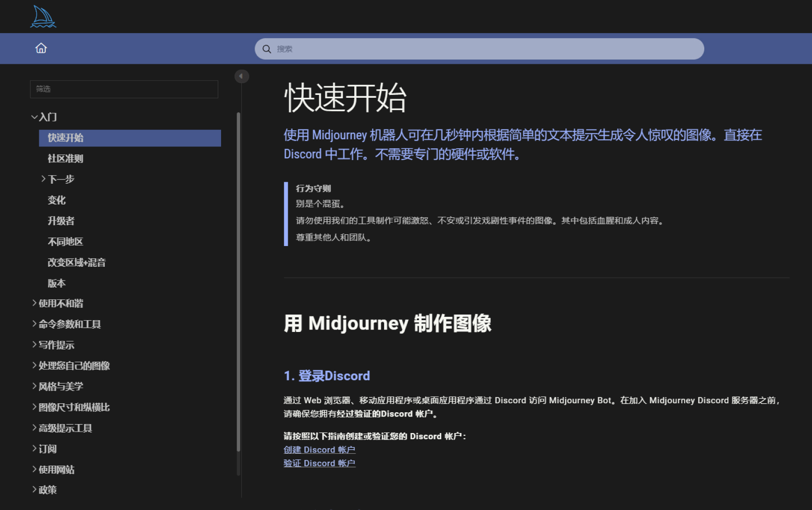Expand the 高级提示工具 section
The image size is (812, 510).
pos(65,427)
